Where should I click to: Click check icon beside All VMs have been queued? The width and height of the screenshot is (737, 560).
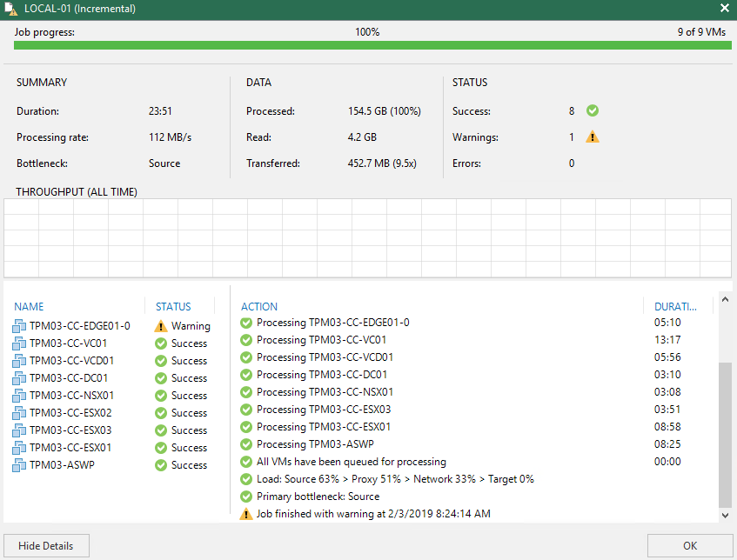pos(246,462)
